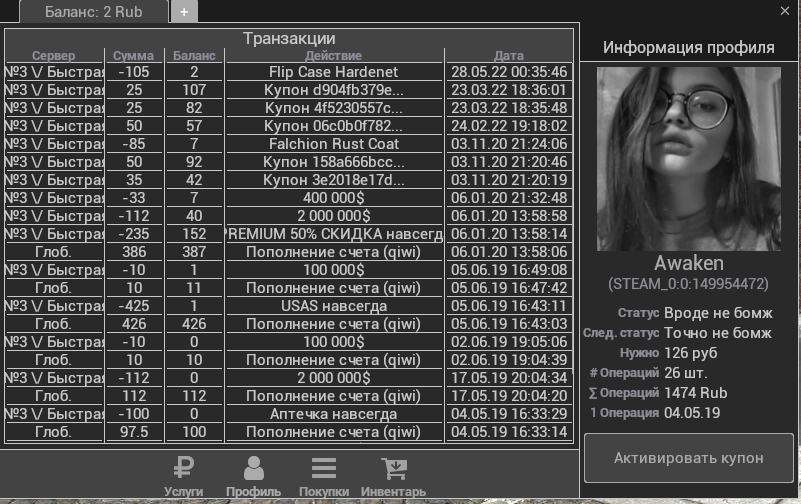The image size is (801, 504).
Task: Open the Покупки list icon
Action: pyautogui.click(x=323, y=468)
